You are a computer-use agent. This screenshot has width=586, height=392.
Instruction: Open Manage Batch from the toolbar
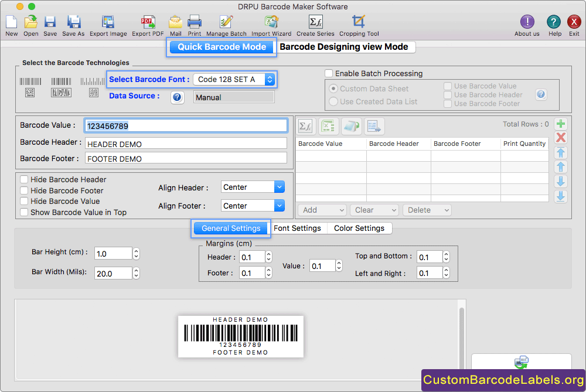[226, 22]
